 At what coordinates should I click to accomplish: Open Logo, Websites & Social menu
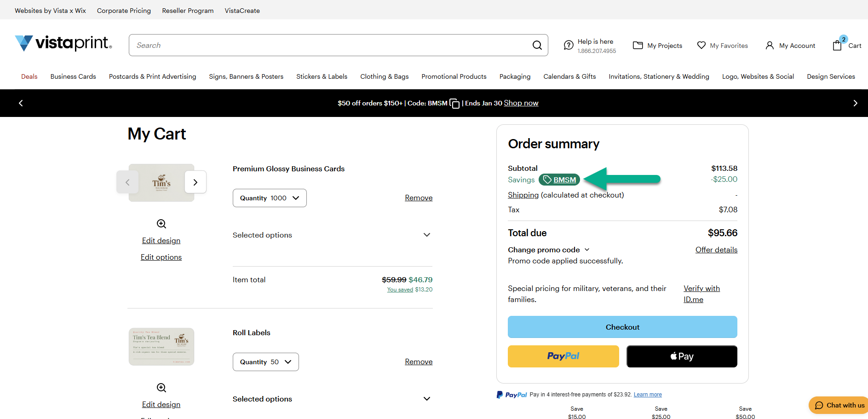coord(758,76)
